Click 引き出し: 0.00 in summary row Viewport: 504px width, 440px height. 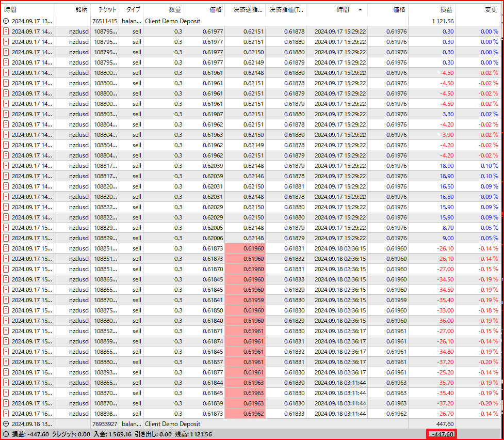point(153,434)
